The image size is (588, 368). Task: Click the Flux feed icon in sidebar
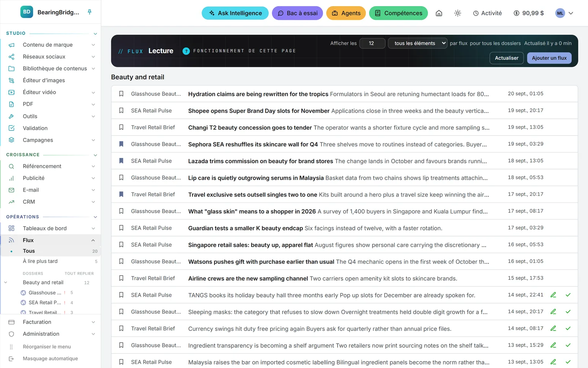click(x=11, y=240)
